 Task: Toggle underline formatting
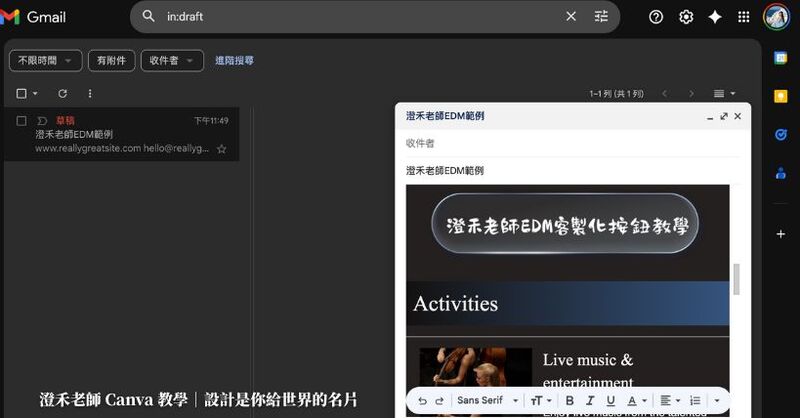pyautogui.click(x=611, y=401)
